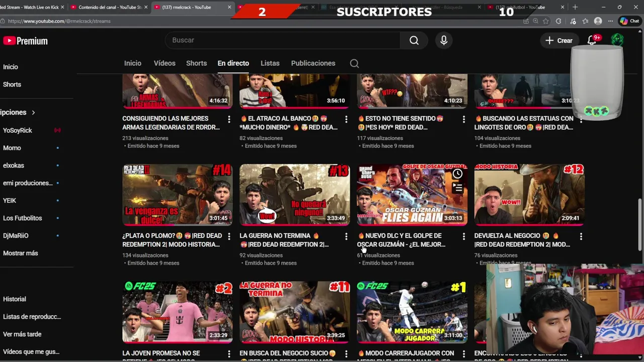
Task: Select En directo channel tab
Action: (233, 63)
